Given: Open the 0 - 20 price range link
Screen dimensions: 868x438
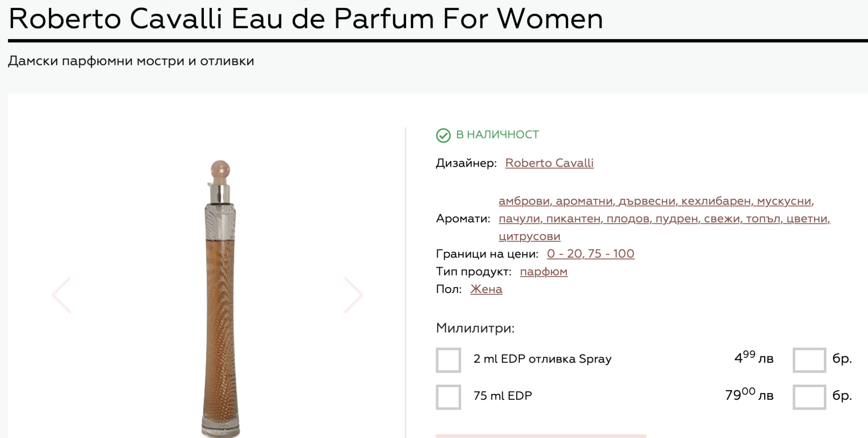Looking at the screenshot, I should [x=563, y=254].
